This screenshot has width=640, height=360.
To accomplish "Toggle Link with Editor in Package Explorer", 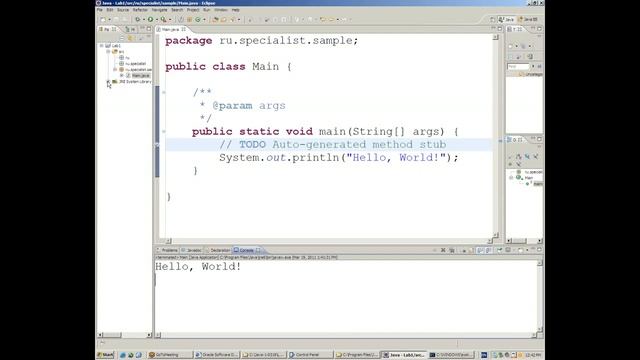I will point(131,38).
